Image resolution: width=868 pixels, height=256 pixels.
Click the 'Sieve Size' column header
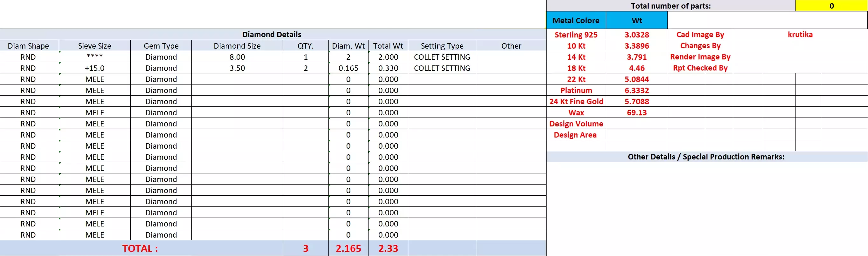click(95, 46)
